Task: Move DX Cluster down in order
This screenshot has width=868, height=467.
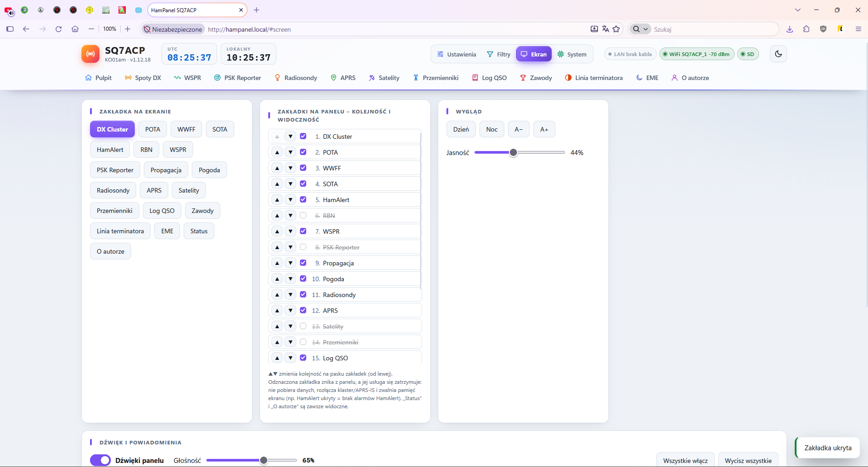Action: point(290,137)
